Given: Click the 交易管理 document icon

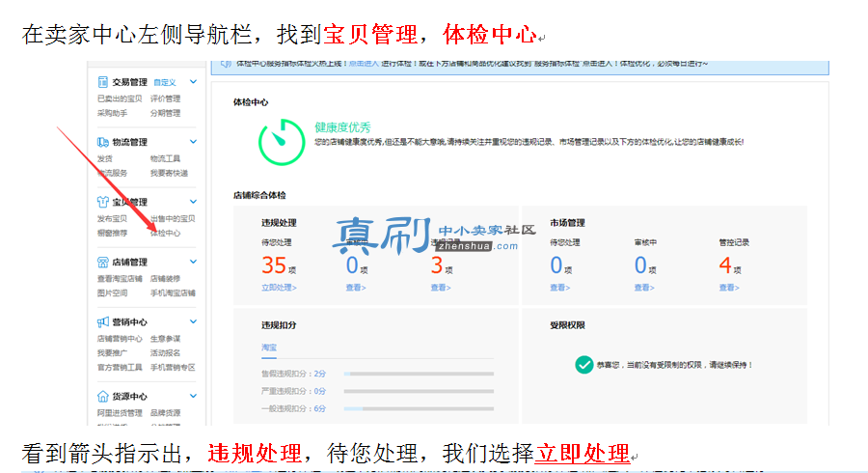Looking at the screenshot, I should [x=102, y=82].
